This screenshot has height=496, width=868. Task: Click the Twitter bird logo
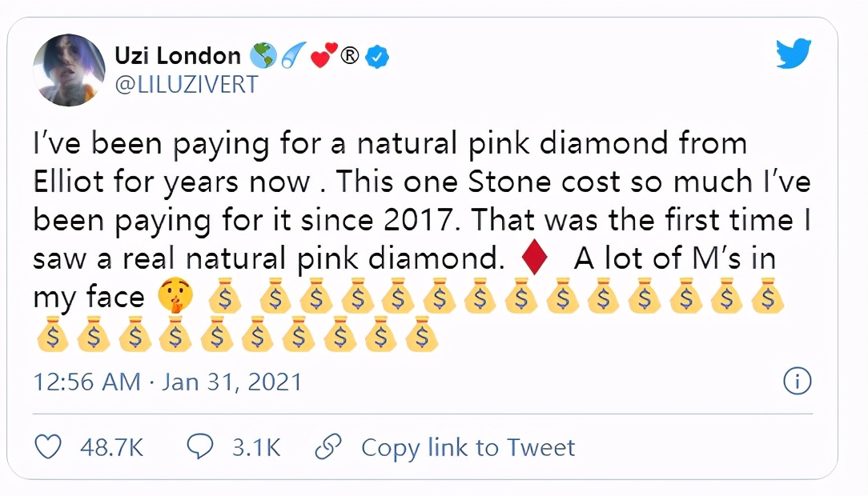tap(794, 55)
